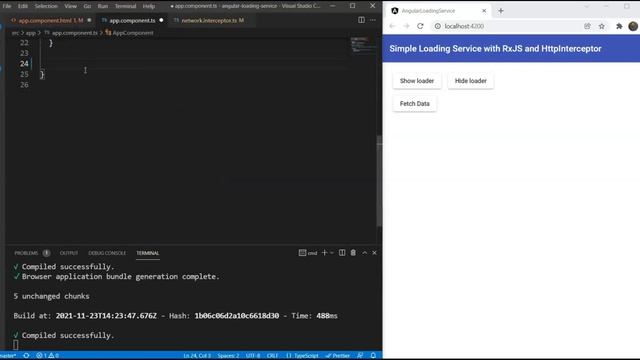Go forward in the browser
640x360 pixels.
pos(406,26)
